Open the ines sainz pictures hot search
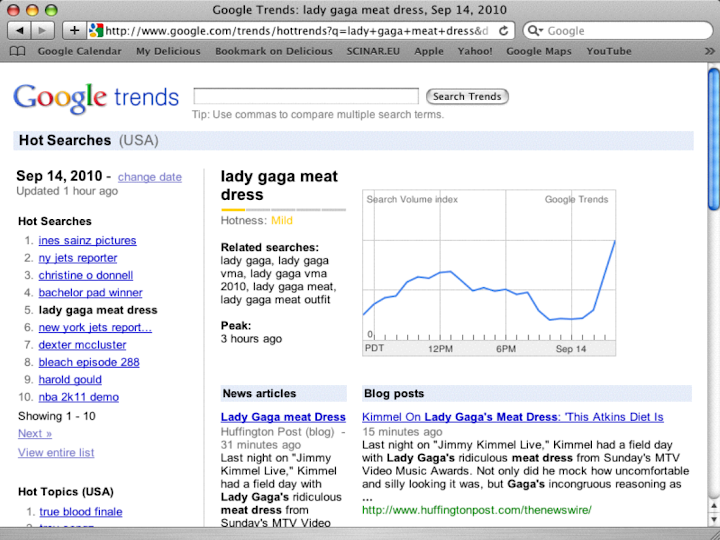720x540 pixels. pos(87,240)
